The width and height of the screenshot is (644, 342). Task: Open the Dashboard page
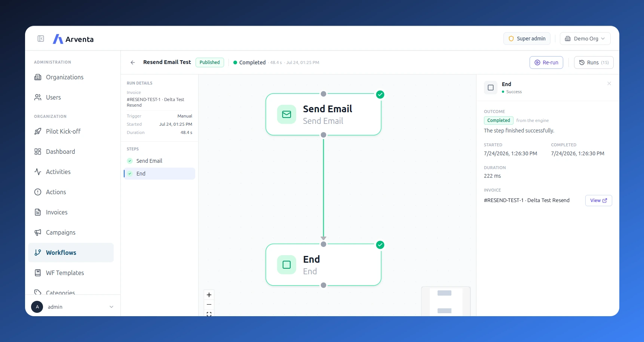click(71, 152)
